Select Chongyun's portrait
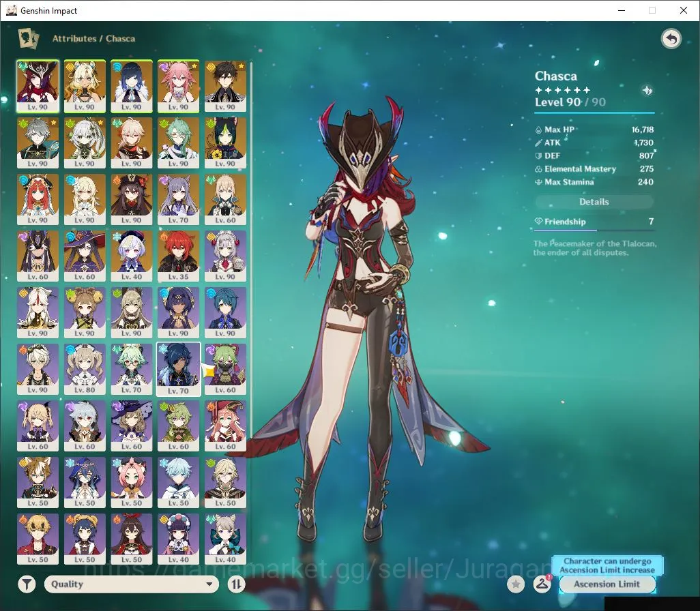The width and height of the screenshot is (700, 611). [x=179, y=483]
